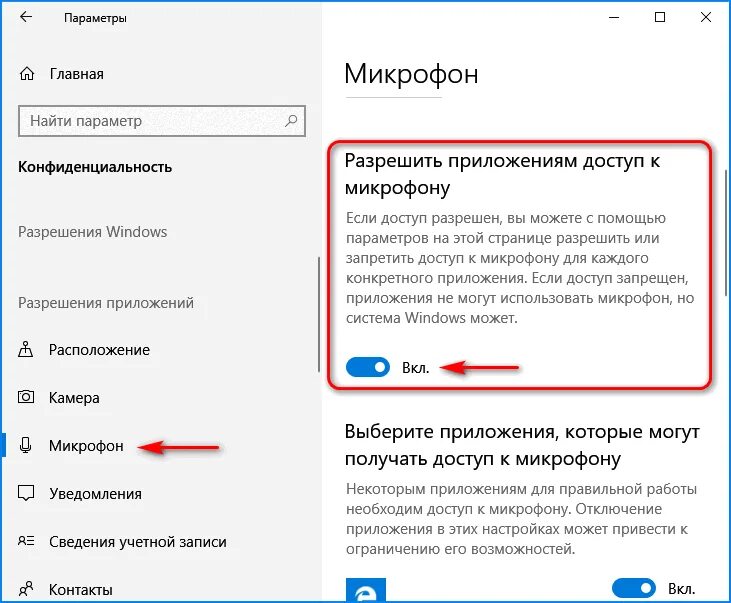The image size is (731, 603).
Task: Open the Камера privacy page
Action: [x=75, y=398]
